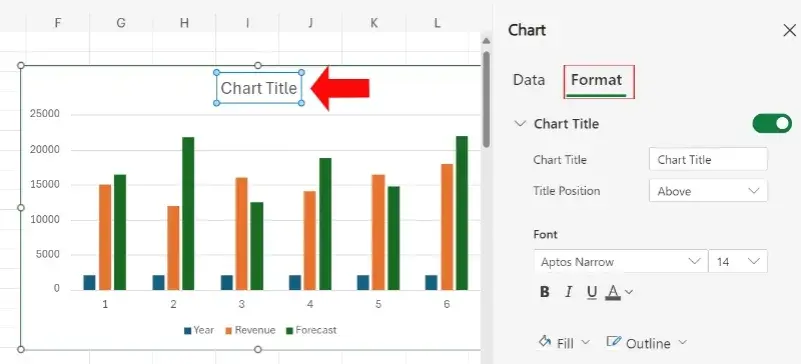Image resolution: width=801 pixels, height=364 pixels.
Task: Select the Chart Title box in chart
Action: [x=258, y=88]
